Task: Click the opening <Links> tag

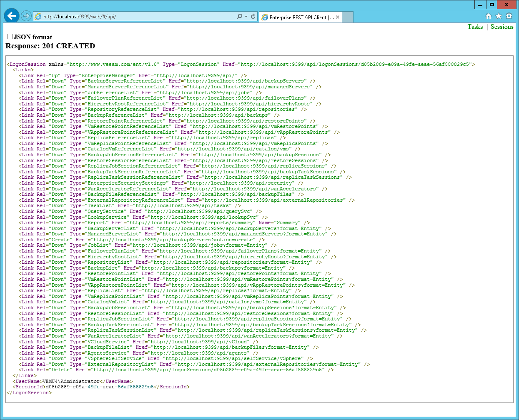Action: click(23, 70)
